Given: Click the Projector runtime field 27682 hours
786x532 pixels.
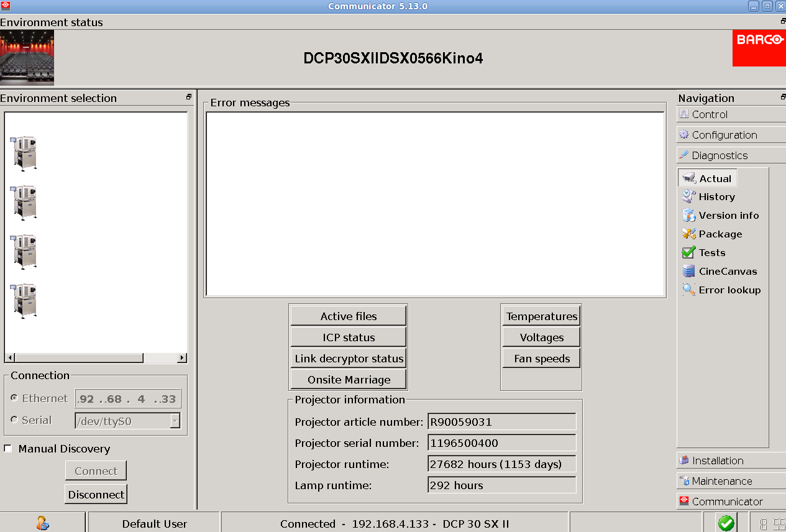Looking at the screenshot, I should click(x=502, y=464).
